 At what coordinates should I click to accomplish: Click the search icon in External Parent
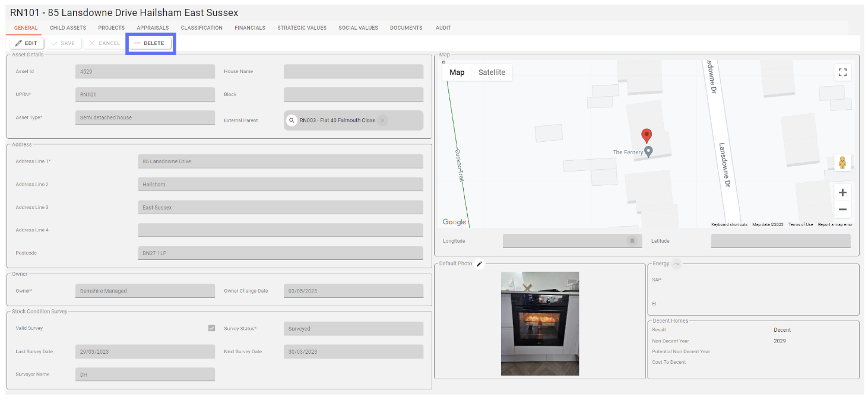[292, 120]
